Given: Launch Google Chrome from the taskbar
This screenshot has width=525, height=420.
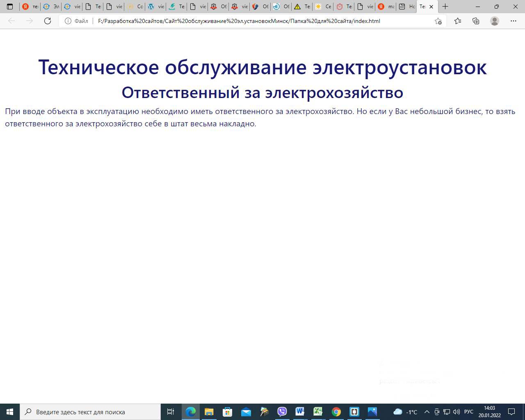Looking at the screenshot, I should click(336, 412).
